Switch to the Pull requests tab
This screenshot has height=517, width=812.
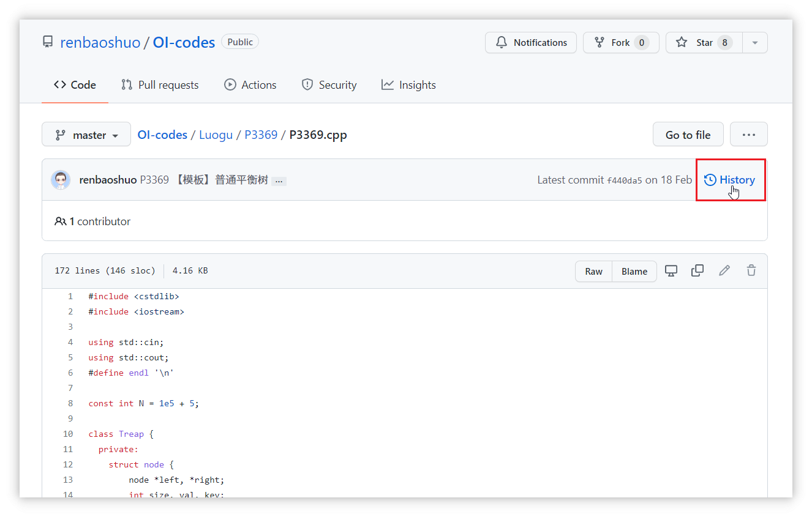(x=160, y=85)
